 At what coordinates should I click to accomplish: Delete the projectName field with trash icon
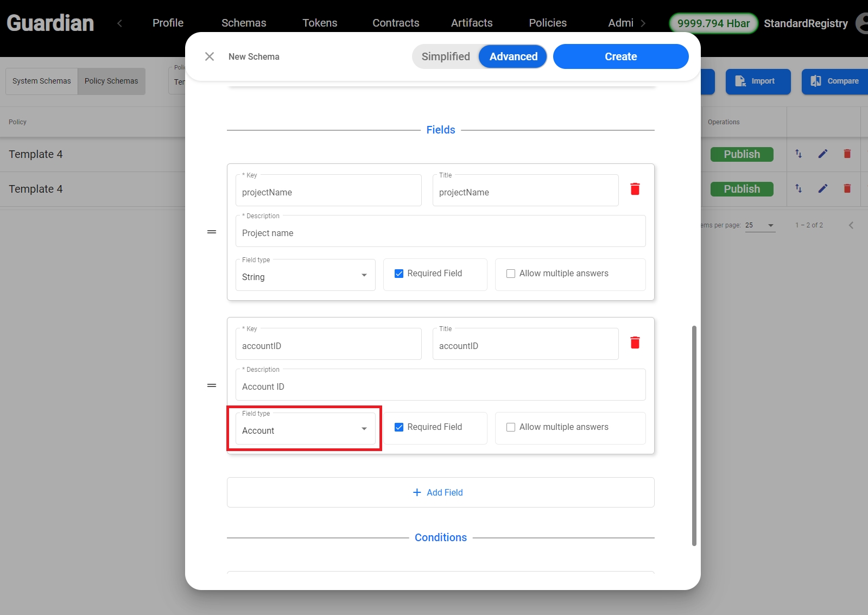point(635,189)
